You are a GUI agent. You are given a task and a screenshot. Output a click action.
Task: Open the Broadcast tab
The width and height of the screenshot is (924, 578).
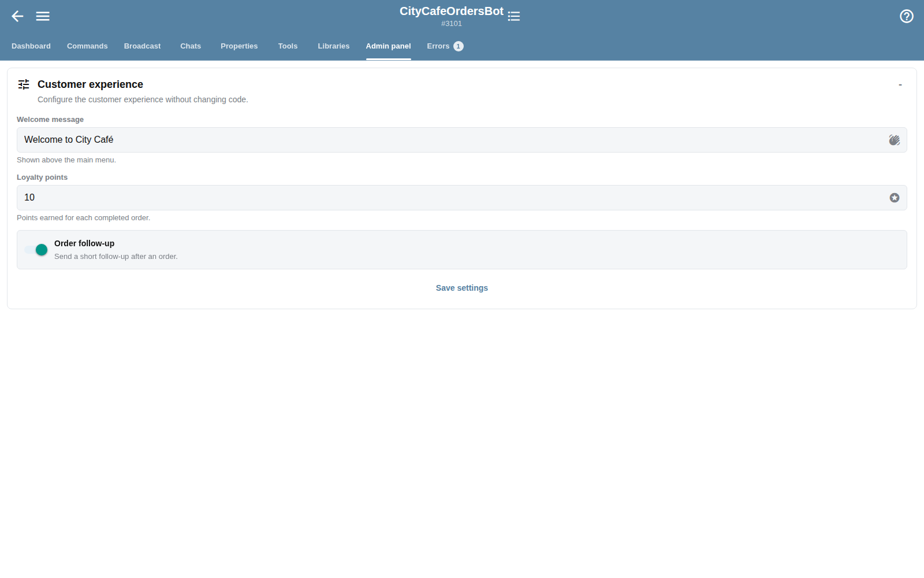point(142,46)
